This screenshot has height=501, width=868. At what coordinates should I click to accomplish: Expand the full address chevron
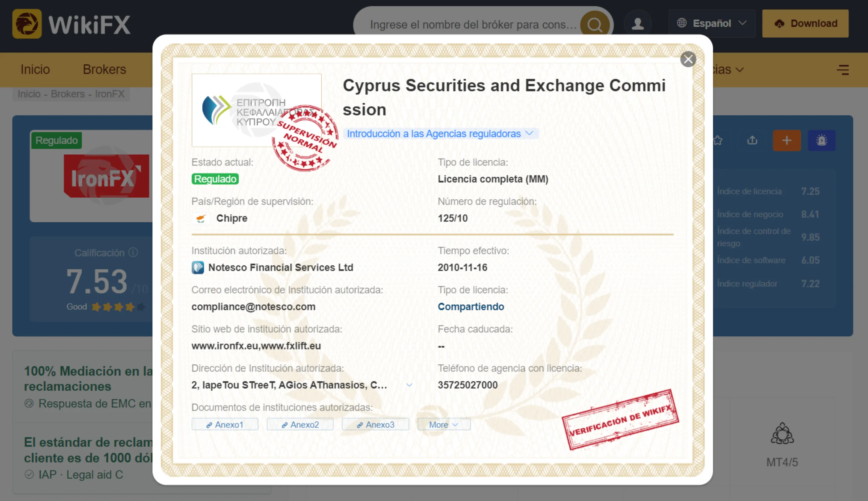409,385
